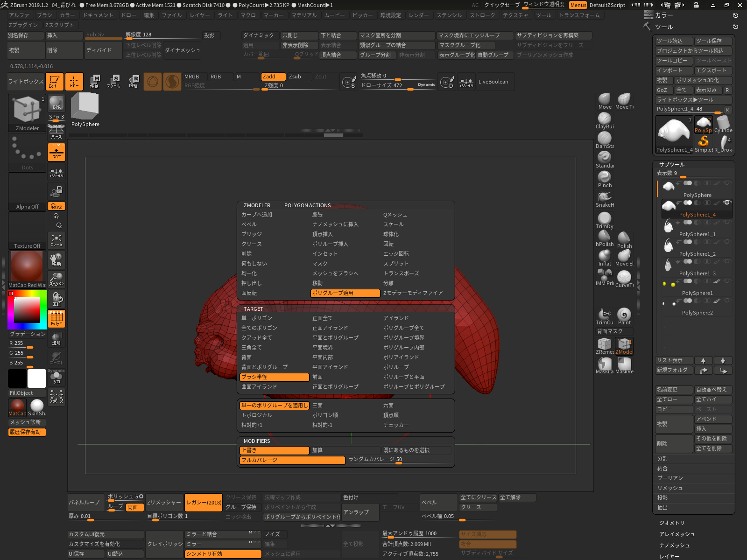747x560 pixels.
Task: Click the ディバイド button
Action: click(104, 50)
